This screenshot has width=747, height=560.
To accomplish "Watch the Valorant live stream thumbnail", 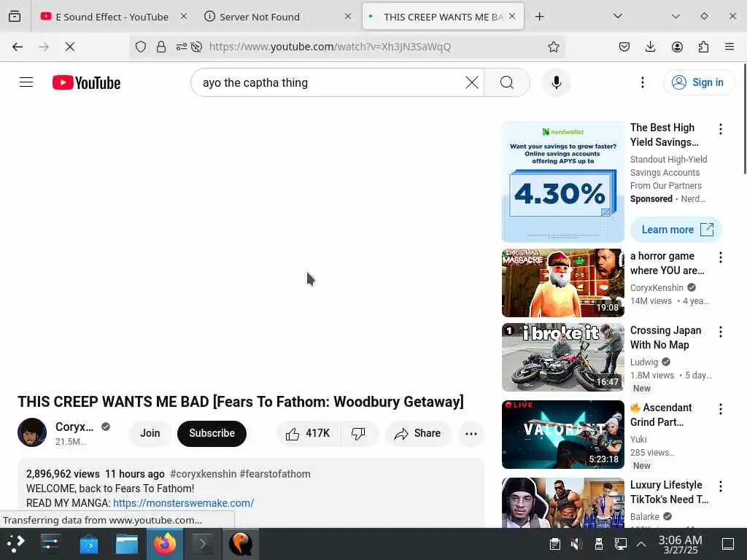I will click(x=562, y=435).
